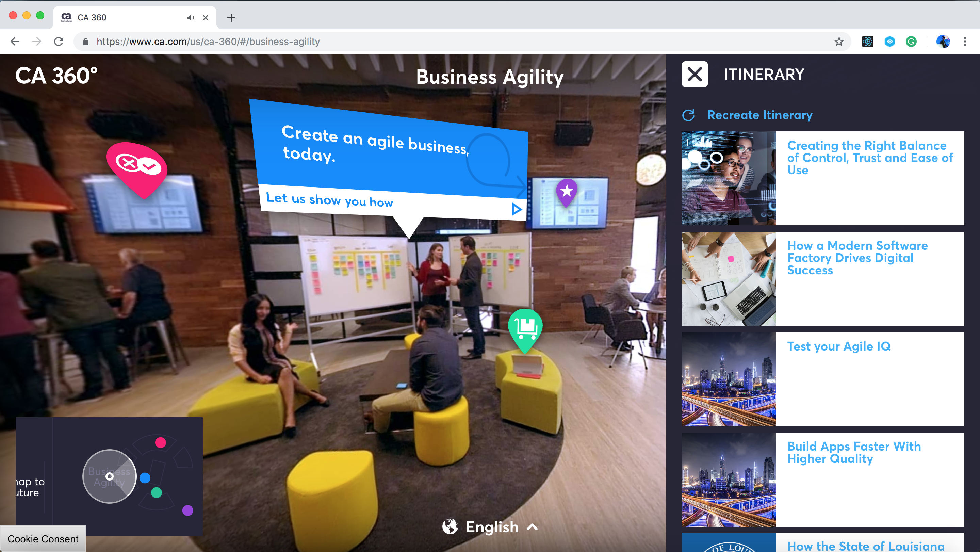The height and width of the screenshot is (552, 980).
Task: Click the "Let us show you how" text
Action: (x=329, y=200)
